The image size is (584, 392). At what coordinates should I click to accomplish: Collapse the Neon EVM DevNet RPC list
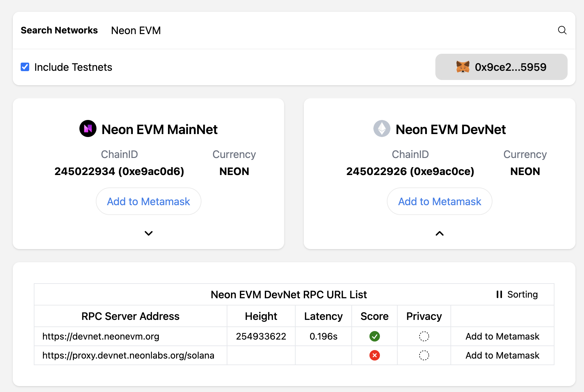[440, 233]
